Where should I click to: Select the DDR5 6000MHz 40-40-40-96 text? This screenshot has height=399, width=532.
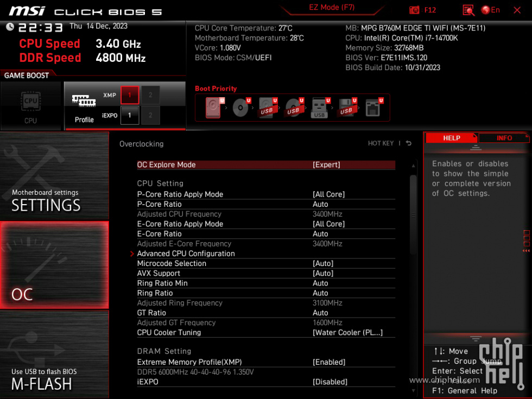(195, 372)
